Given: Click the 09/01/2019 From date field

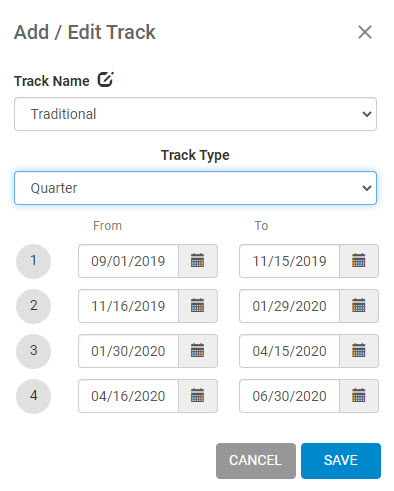Looking at the screenshot, I should click(x=128, y=261).
